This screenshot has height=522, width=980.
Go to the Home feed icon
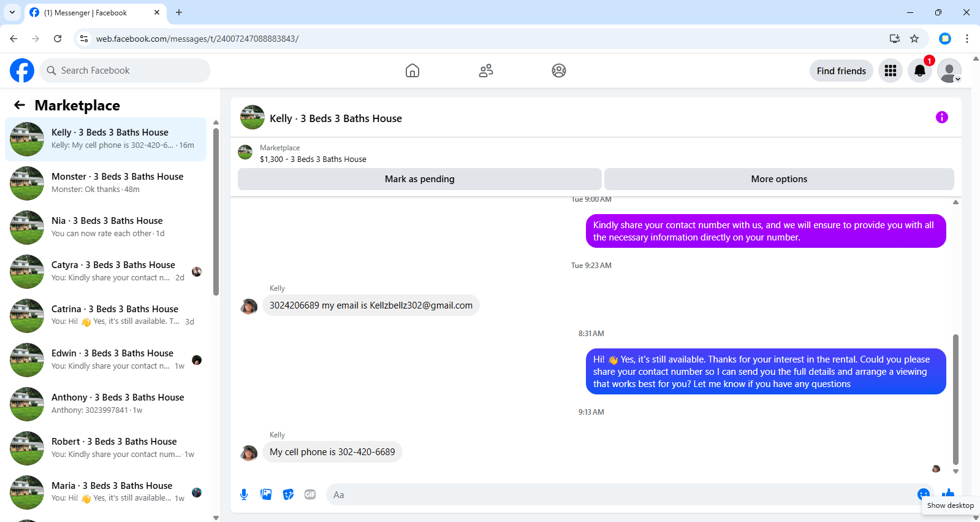(412, 71)
